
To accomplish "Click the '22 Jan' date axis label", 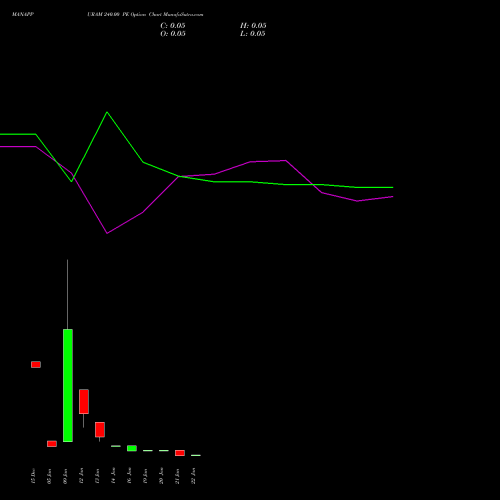I will click(x=194, y=476).
